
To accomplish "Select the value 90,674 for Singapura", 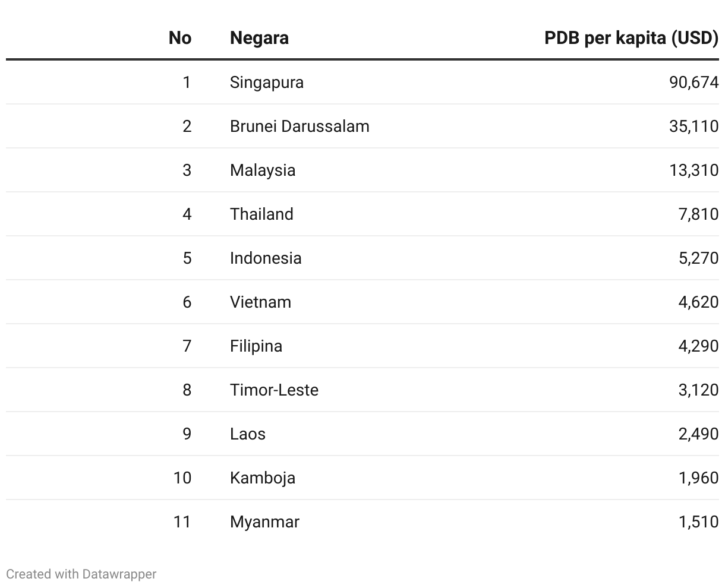I will coord(694,82).
